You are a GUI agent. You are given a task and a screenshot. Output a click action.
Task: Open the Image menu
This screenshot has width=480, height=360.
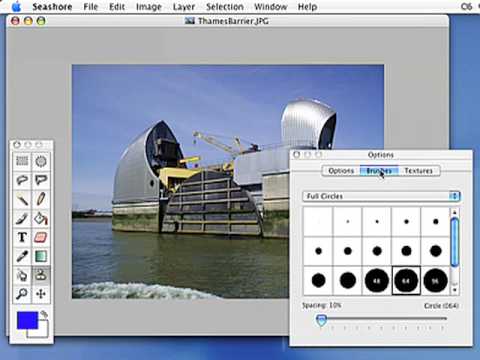pyautogui.click(x=149, y=7)
